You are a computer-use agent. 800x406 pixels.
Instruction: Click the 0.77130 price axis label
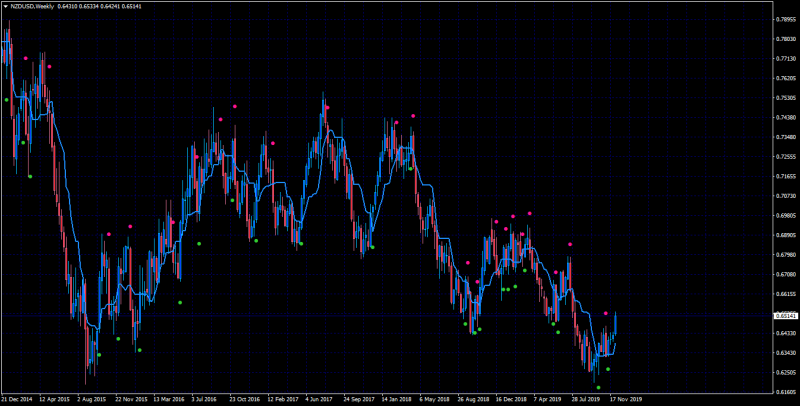pos(786,59)
